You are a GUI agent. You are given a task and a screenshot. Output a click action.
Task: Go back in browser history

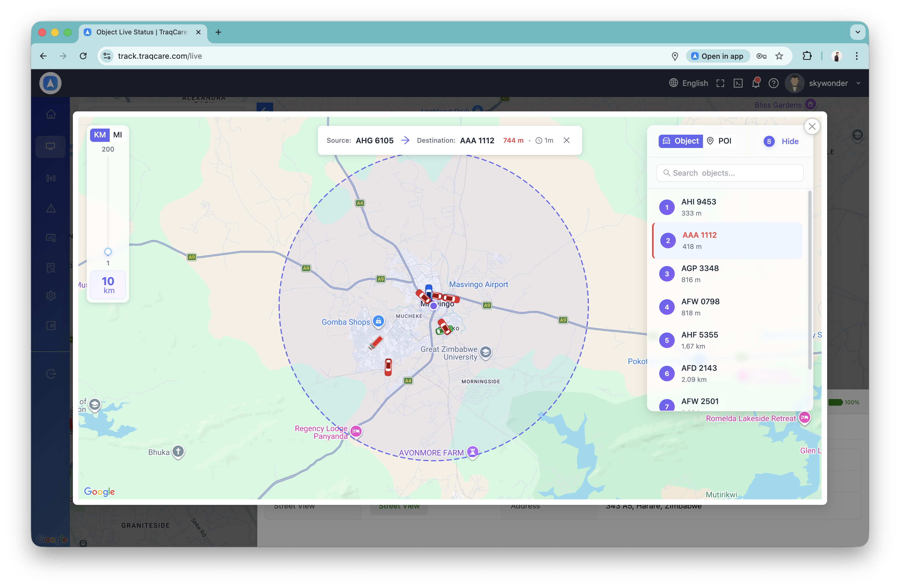(44, 56)
